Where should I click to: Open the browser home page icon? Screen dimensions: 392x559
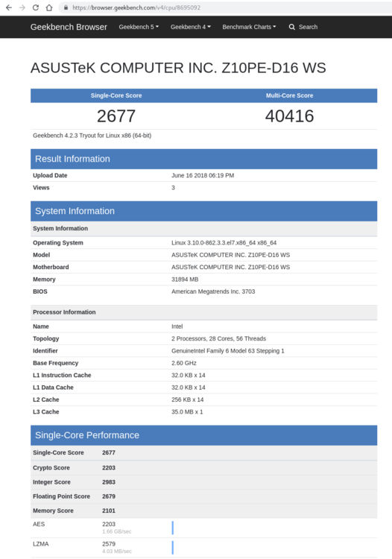click(49, 7)
